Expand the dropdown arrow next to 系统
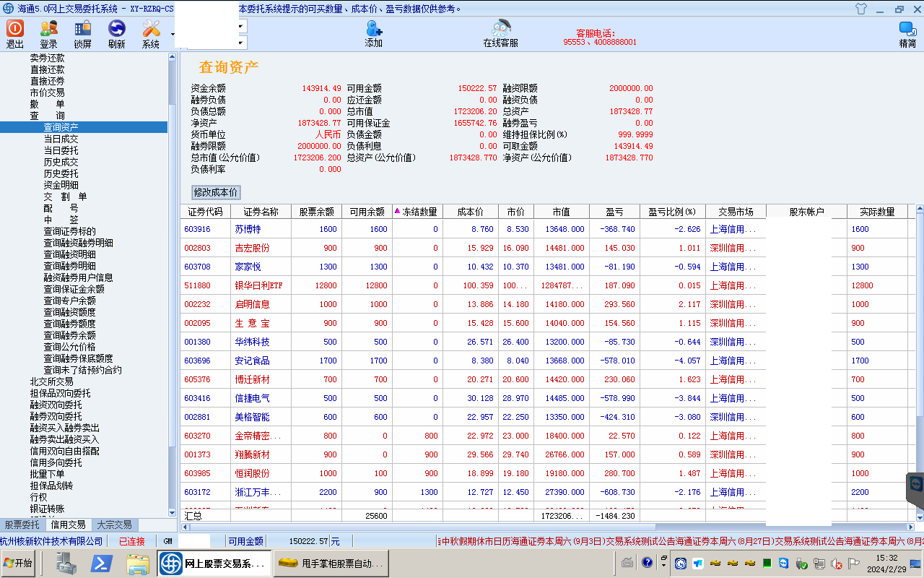The height and width of the screenshot is (578, 924). 173,34
